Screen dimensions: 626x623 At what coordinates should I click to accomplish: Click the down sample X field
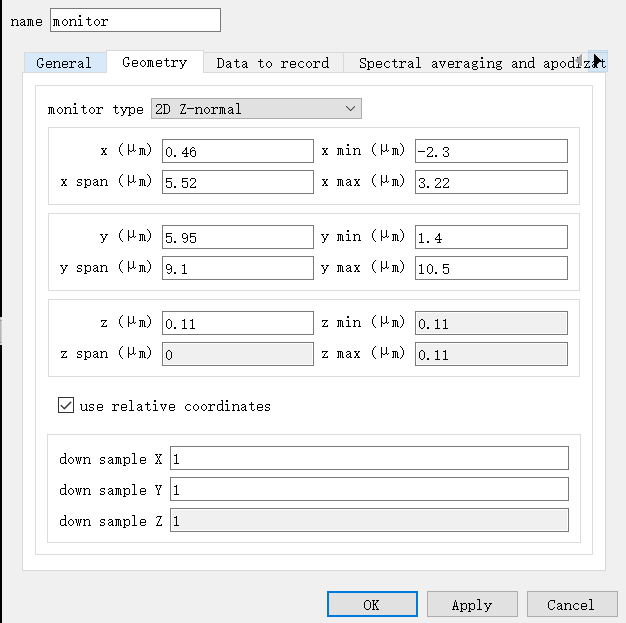[369, 459]
